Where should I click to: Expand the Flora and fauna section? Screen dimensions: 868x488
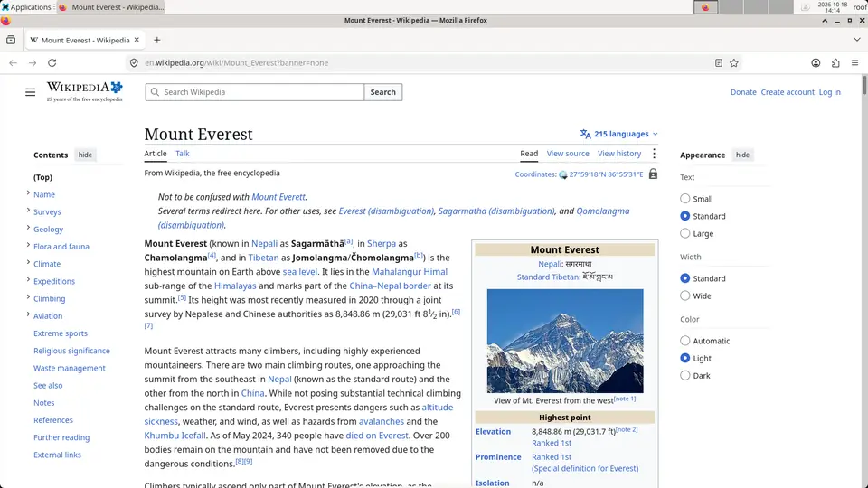click(x=28, y=245)
